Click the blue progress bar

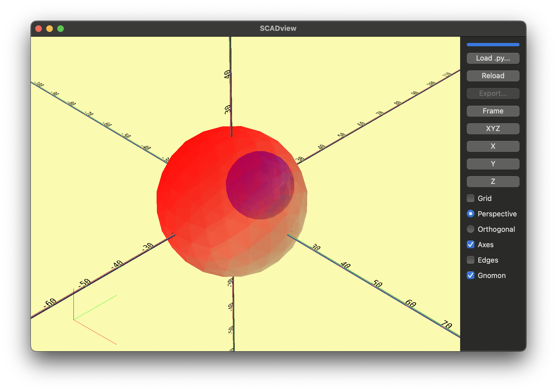[493, 45]
